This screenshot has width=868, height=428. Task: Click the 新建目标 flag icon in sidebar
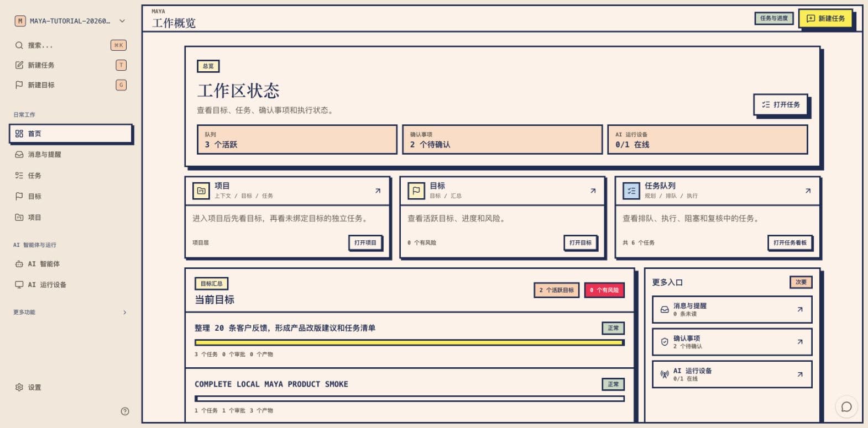[x=19, y=85]
